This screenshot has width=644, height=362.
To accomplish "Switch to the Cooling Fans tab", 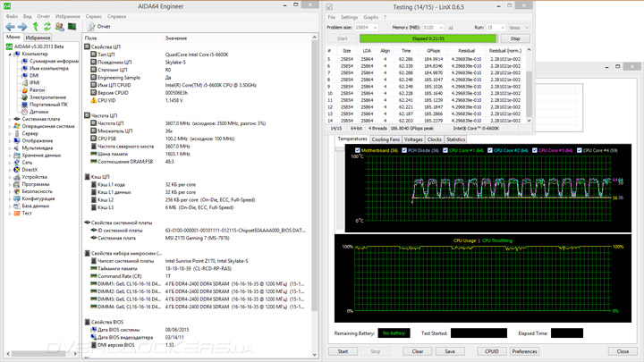I will click(x=386, y=139).
